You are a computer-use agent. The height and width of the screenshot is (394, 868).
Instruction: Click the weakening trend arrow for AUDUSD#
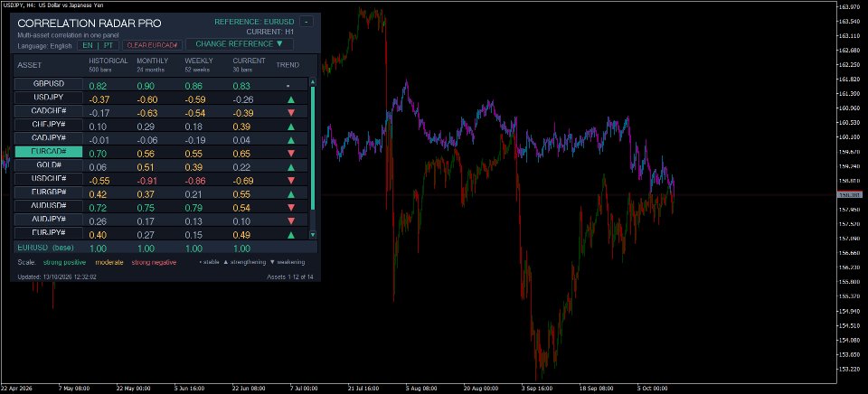[x=291, y=208]
